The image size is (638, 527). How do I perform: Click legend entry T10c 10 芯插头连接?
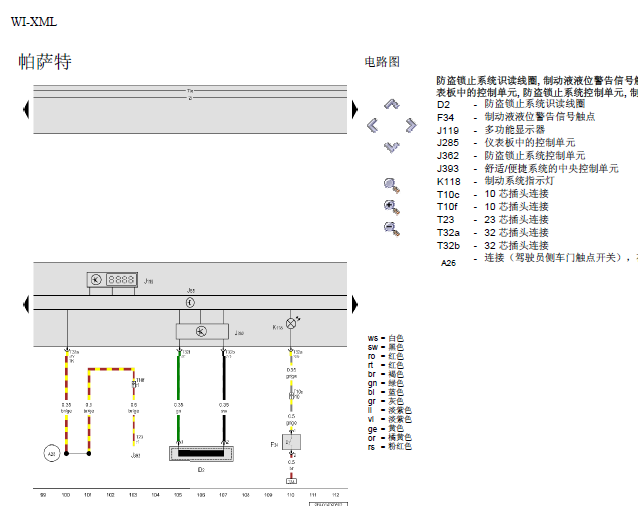pyautogui.click(x=493, y=194)
